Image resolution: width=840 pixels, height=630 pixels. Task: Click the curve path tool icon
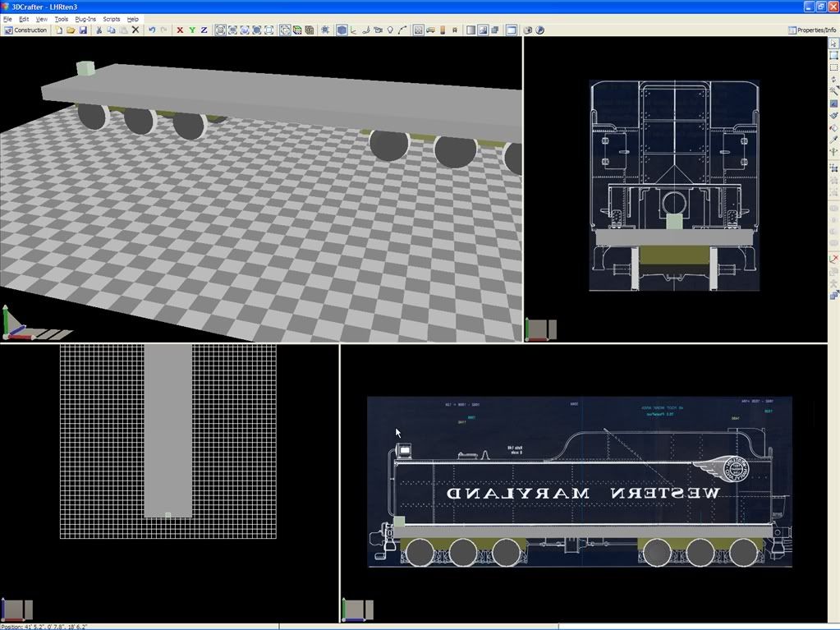(x=402, y=30)
